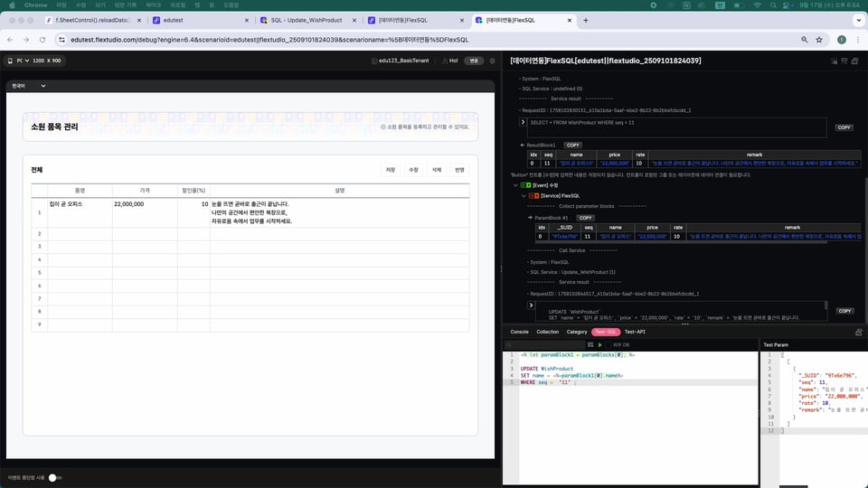Click the Apple menu icon
Image resolution: width=868 pixels, height=488 pixels.
(12, 5)
